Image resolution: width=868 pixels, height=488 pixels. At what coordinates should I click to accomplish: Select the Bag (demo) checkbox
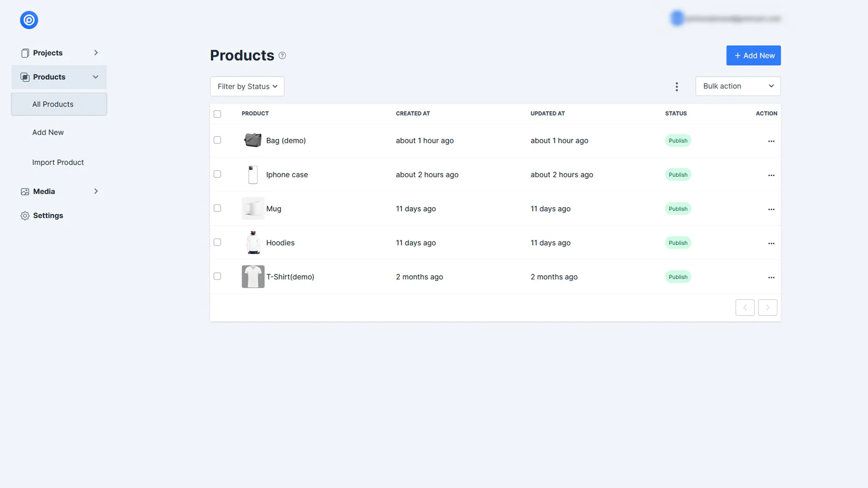pyautogui.click(x=218, y=140)
